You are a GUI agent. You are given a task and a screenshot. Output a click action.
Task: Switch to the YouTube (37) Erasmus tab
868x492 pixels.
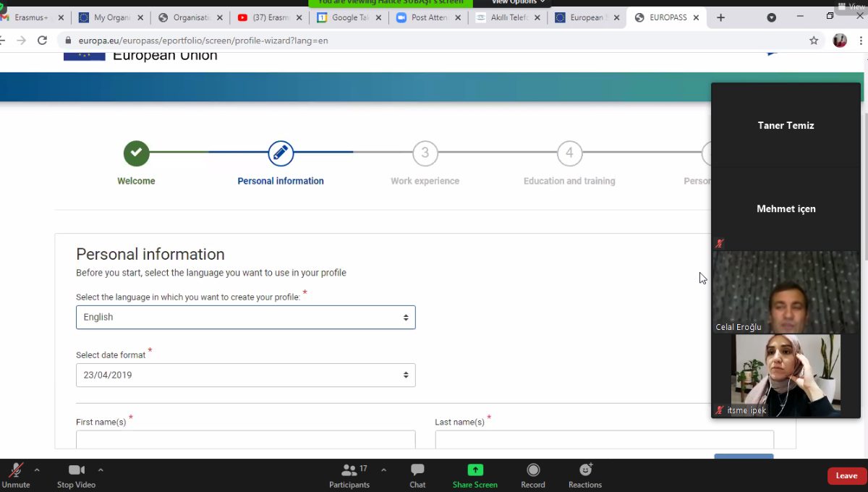(x=269, y=17)
